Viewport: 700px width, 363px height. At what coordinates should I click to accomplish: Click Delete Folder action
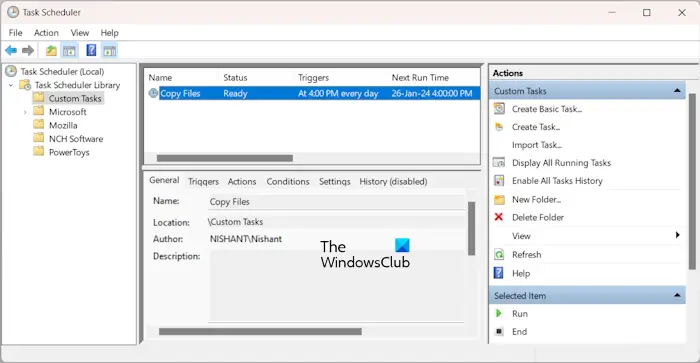[x=538, y=217]
